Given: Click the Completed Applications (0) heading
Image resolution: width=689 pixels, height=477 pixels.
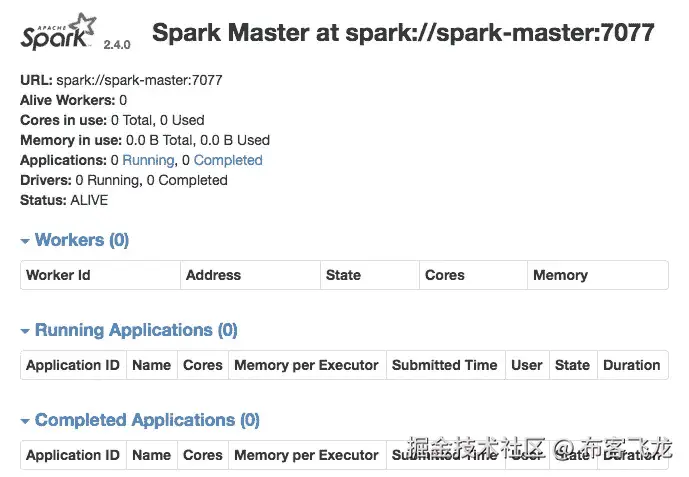Looking at the screenshot, I should click(147, 420).
